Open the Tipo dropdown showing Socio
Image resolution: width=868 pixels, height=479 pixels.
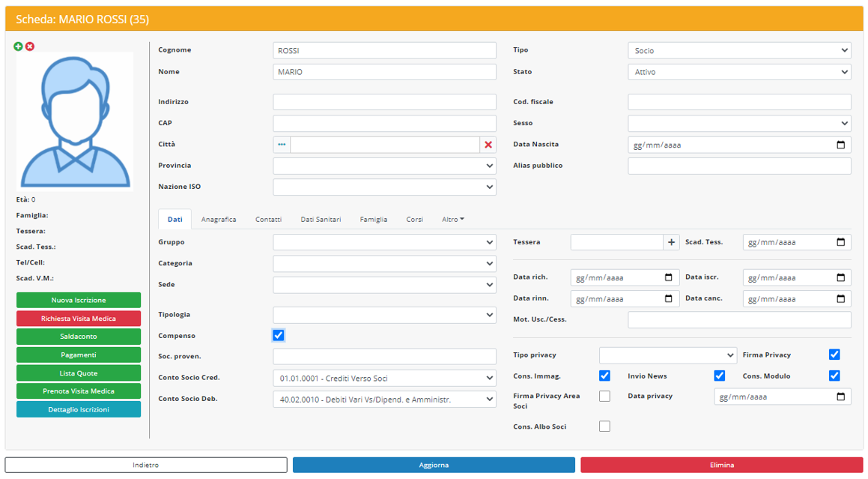pyautogui.click(x=738, y=51)
